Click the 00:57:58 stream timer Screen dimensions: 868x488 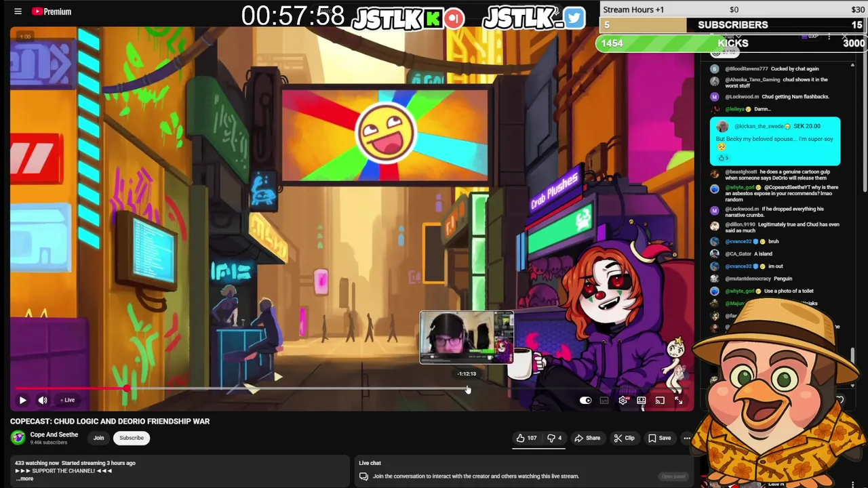[293, 16]
